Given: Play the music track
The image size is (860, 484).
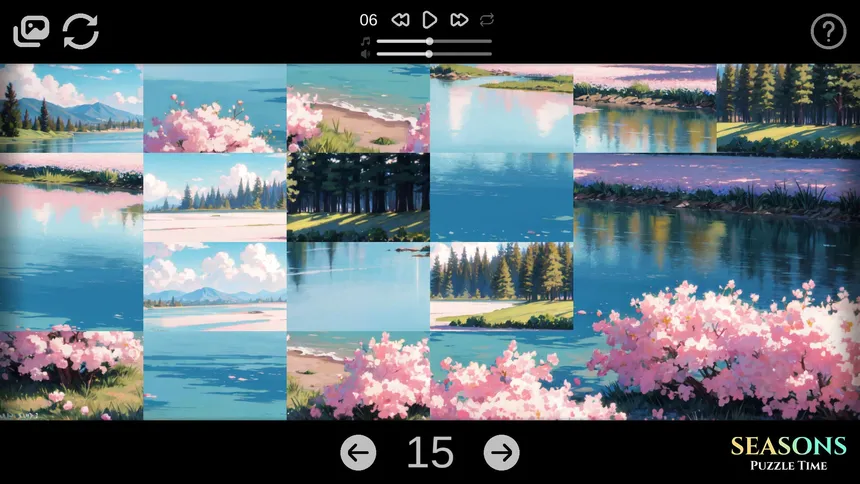Looking at the screenshot, I should [429, 20].
